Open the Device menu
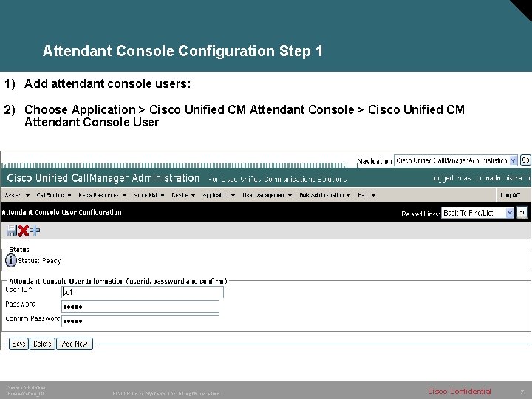Screen dimensions: 532x399 [x=183, y=195]
